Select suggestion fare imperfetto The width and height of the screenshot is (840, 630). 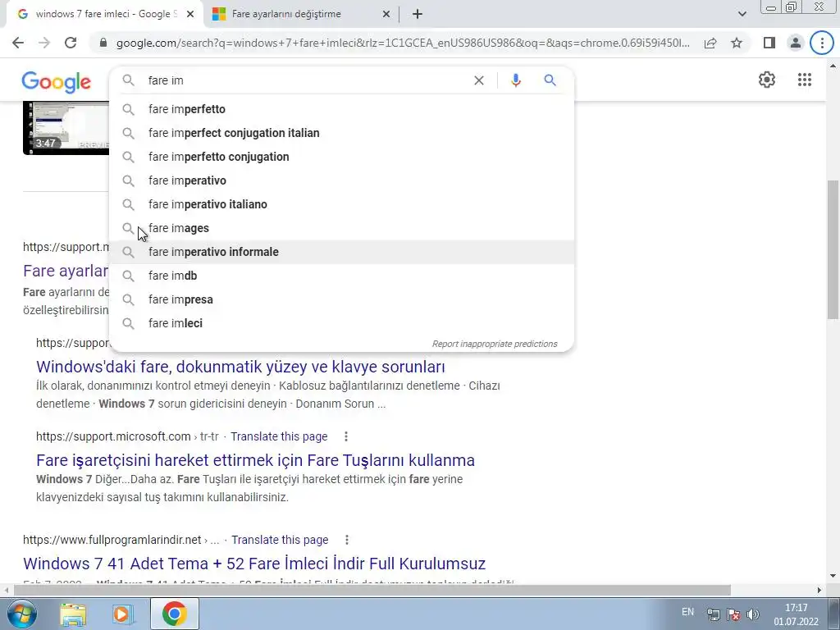pyautogui.click(x=342, y=109)
